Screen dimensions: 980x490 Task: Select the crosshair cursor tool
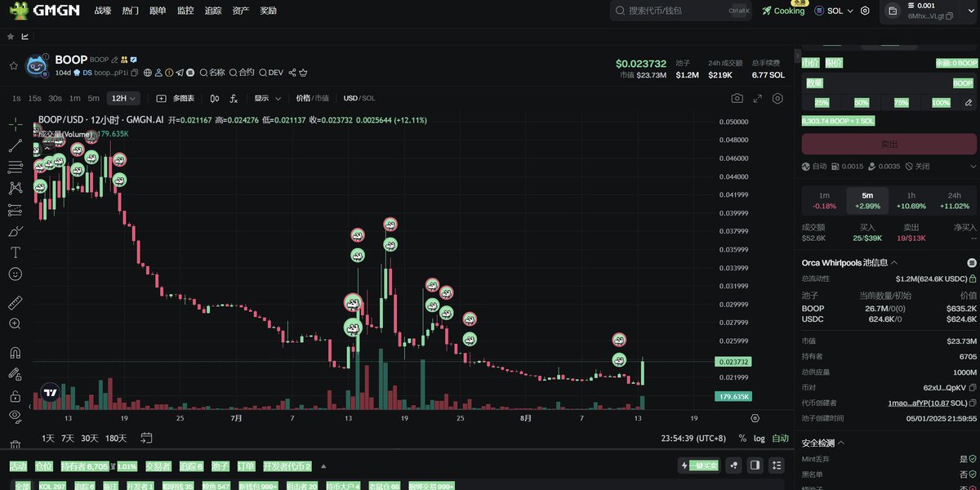tap(15, 124)
